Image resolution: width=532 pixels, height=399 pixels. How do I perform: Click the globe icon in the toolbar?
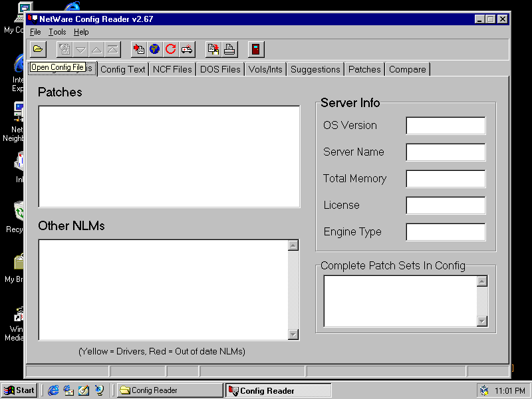(155, 49)
